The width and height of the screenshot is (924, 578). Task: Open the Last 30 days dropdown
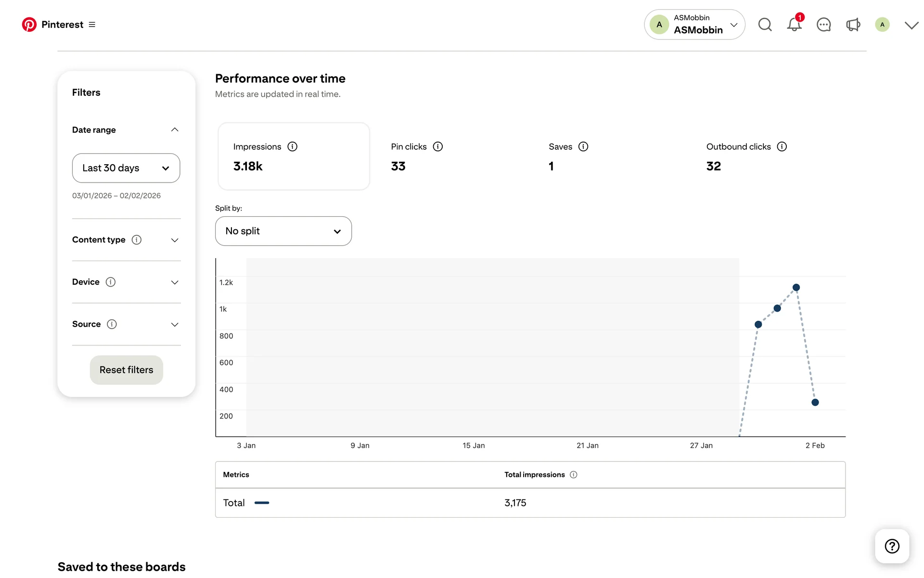tap(126, 168)
